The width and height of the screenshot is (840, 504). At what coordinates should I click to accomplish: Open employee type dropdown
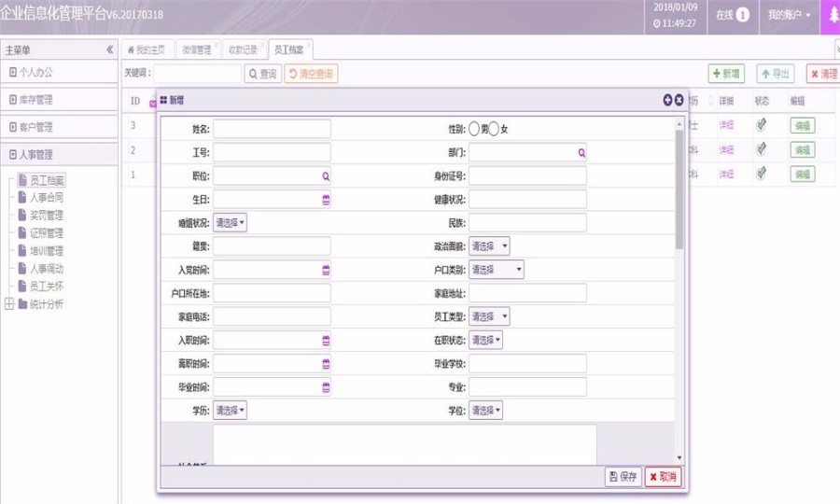489,316
